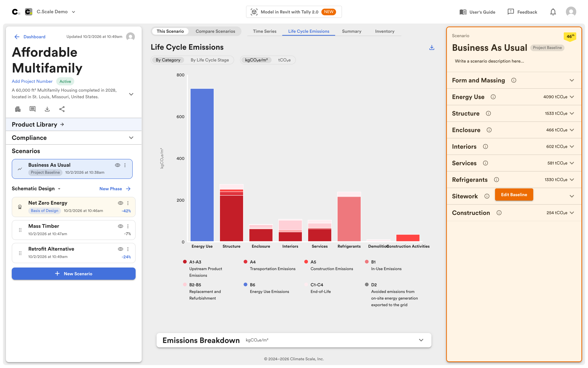Click the New Scenario button
The height and width of the screenshot is (368, 588).
(x=73, y=274)
